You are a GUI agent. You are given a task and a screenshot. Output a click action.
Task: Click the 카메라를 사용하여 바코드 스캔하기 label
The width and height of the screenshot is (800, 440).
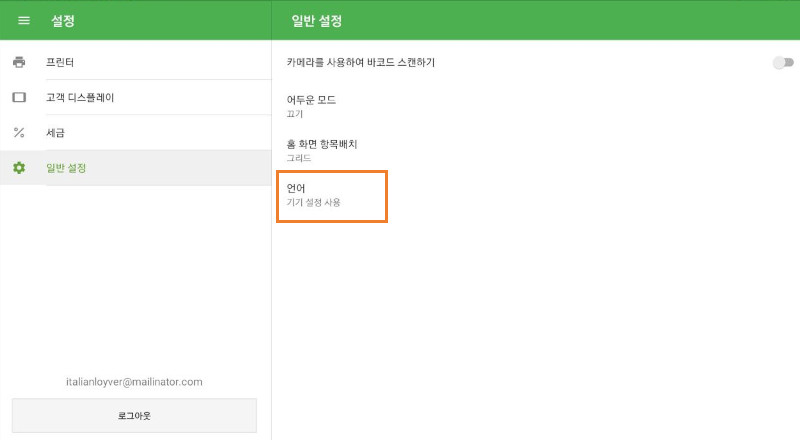coord(361,63)
